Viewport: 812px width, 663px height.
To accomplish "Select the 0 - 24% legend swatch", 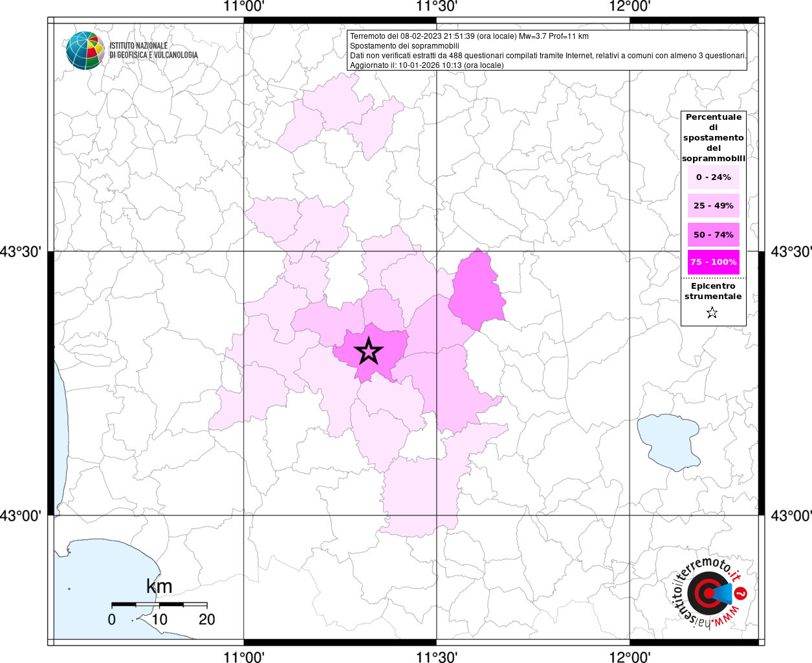I will (x=714, y=177).
